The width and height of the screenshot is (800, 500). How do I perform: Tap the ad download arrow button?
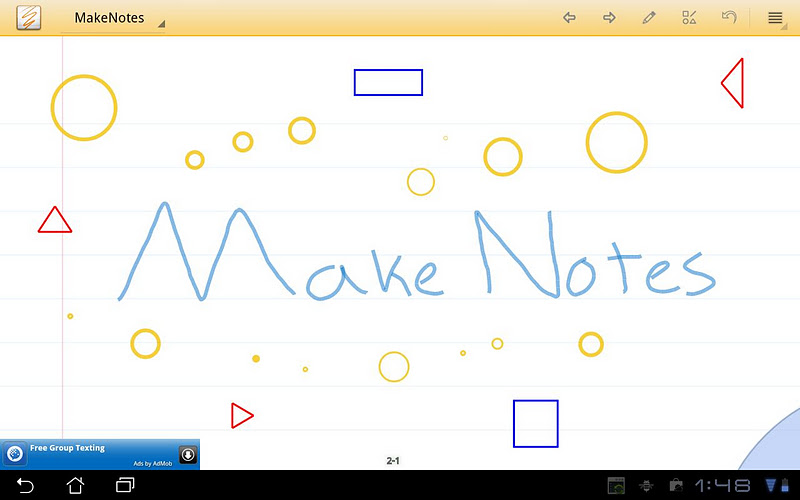pyautogui.click(x=188, y=455)
